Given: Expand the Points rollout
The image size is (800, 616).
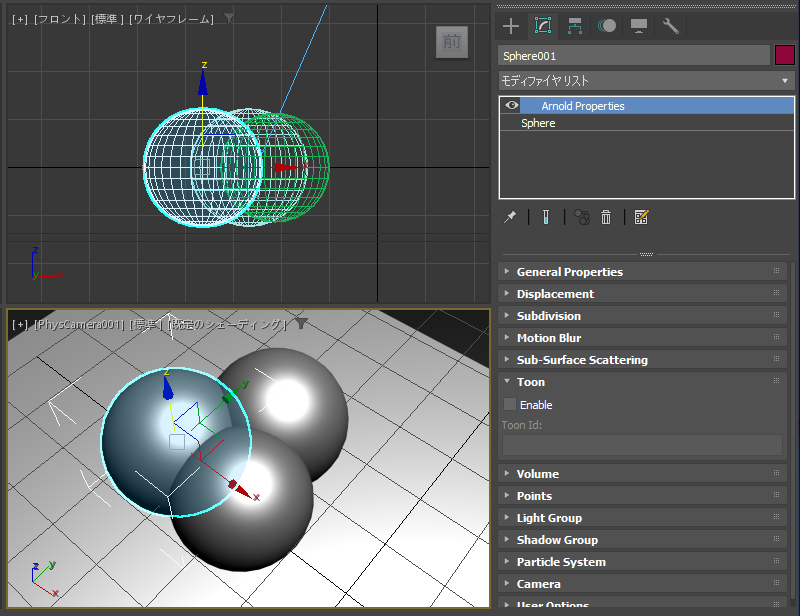Looking at the screenshot, I should (642, 496).
